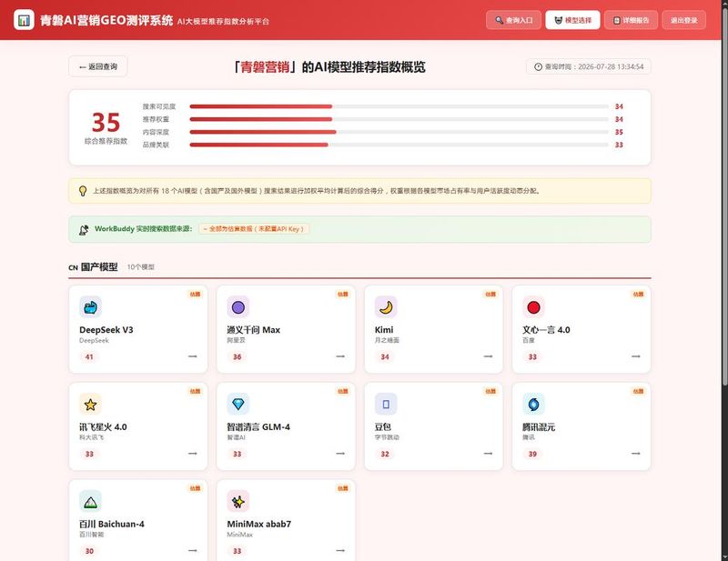This screenshot has width=728, height=561.
Task: Click the lightbulb hint icon
Action: click(83, 191)
